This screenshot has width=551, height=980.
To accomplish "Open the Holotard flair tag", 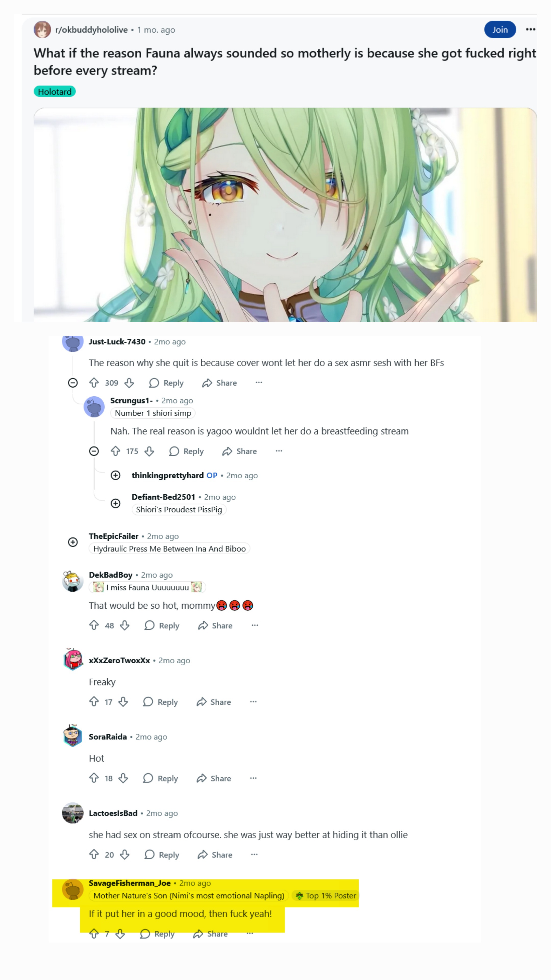I will (55, 92).
